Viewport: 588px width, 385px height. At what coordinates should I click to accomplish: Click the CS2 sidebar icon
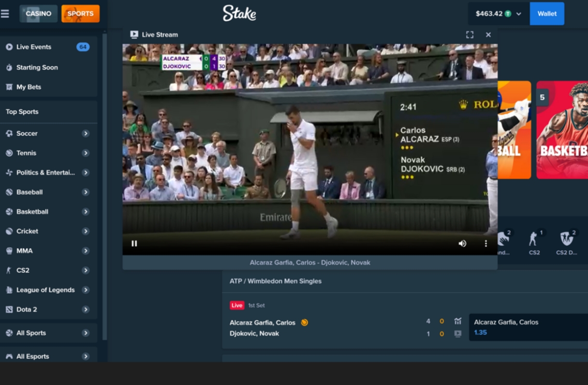[x=9, y=270]
